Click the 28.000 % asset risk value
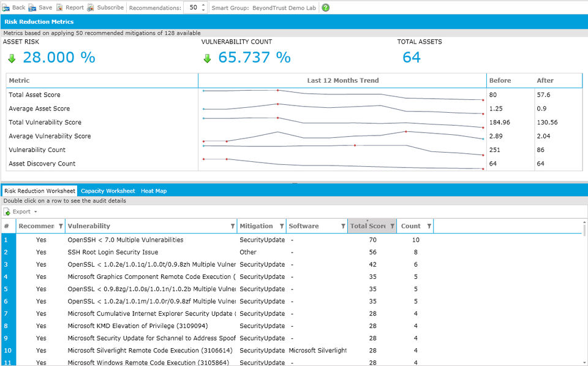 [x=59, y=58]
